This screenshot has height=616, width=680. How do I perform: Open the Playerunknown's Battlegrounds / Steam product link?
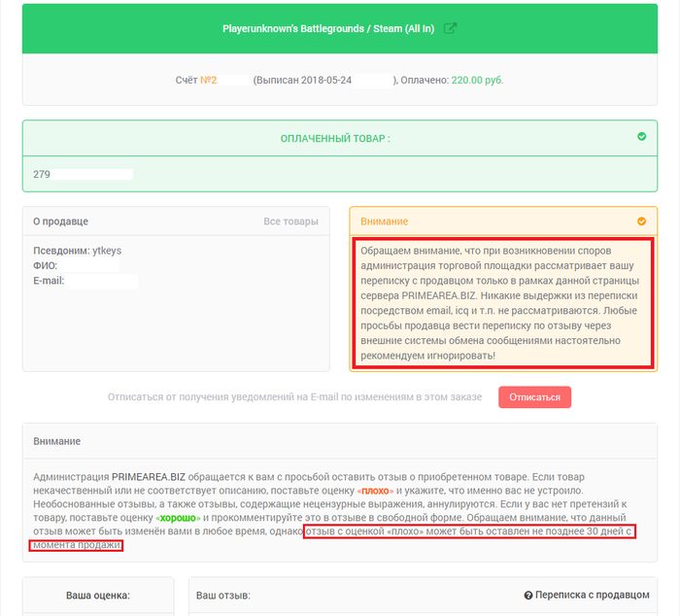coord(329,28)
